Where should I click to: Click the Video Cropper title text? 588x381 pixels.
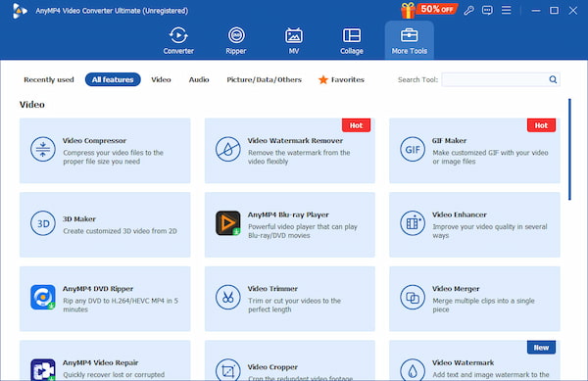point(272,367)
